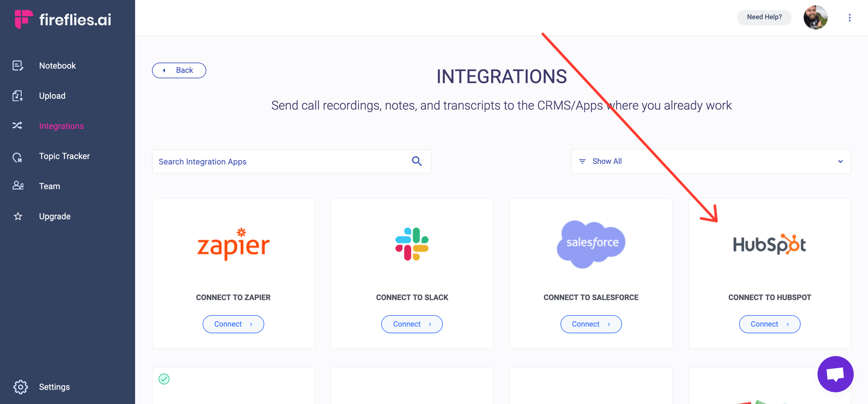Click the Zapier integration logo
868x404 pixels.
(233, 244)
